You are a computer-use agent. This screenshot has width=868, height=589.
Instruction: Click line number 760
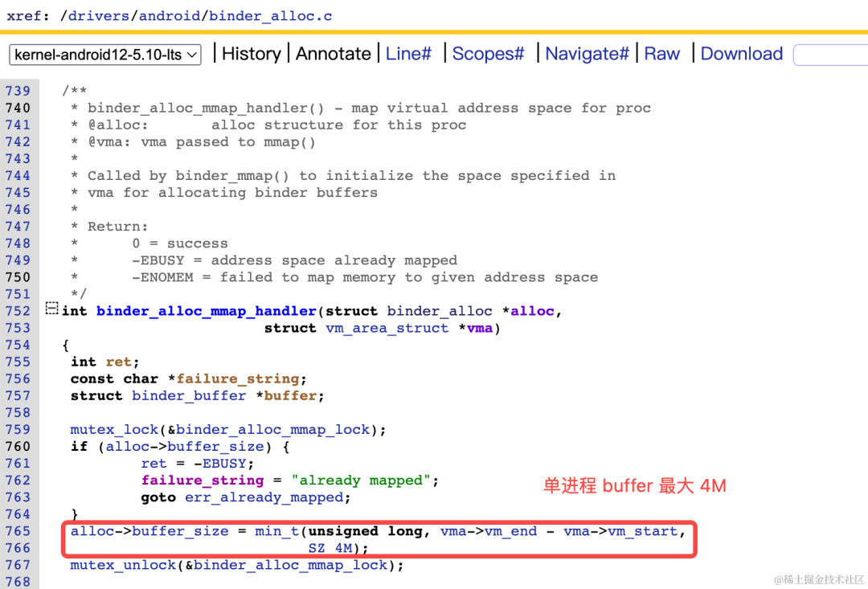(x=18, y=447)
